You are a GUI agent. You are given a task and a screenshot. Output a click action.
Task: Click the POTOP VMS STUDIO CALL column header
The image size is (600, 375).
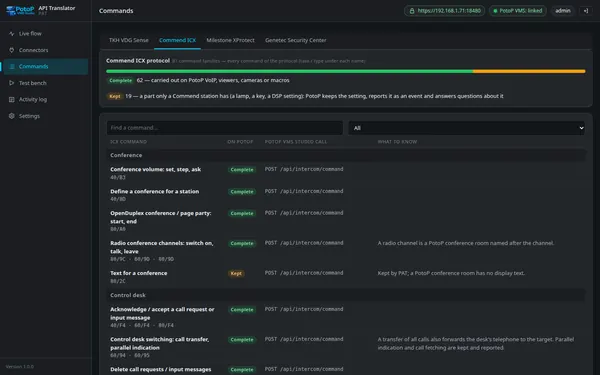[x=296, y=142]
